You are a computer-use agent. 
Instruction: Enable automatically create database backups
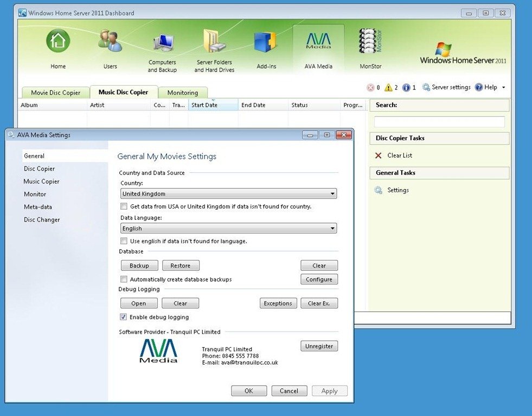pos(124,279)
